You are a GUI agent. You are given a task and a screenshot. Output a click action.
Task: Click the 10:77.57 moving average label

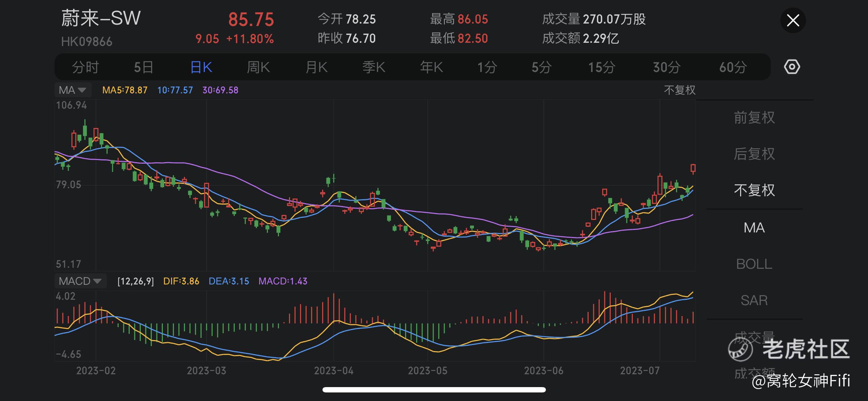[175, 90]
